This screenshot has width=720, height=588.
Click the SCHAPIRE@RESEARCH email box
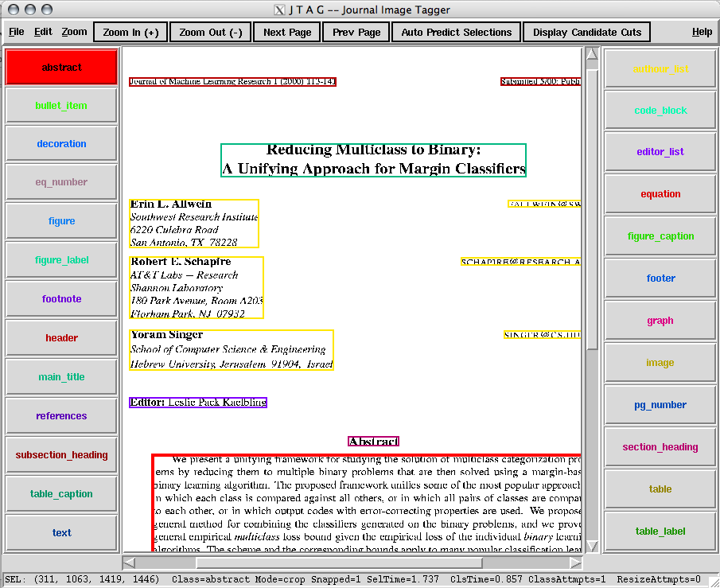pyautogui.click(x=521, y=262)
